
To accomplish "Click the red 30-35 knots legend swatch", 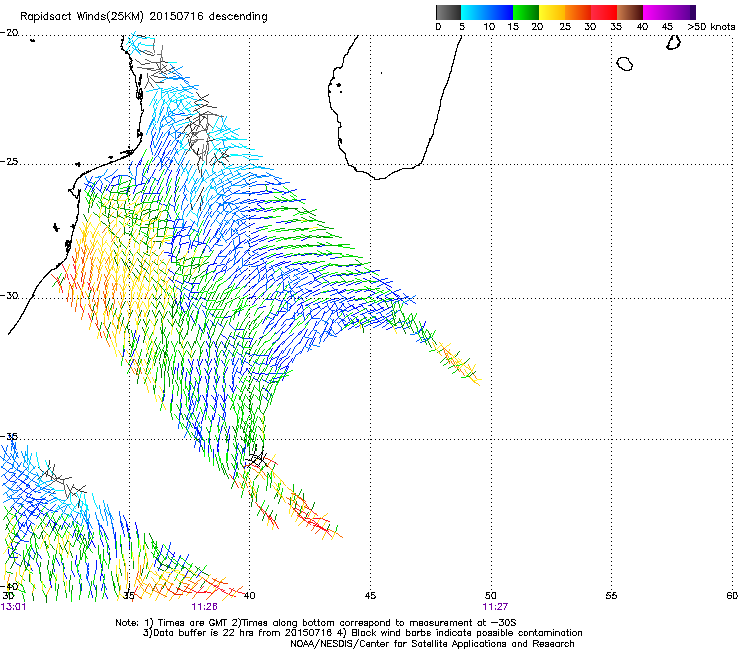I will [604, 12].
